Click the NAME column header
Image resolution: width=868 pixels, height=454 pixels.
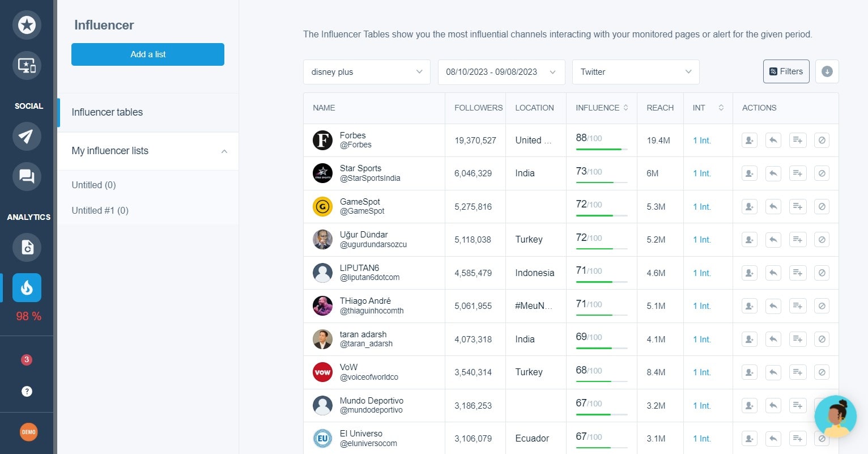(324, 108)
